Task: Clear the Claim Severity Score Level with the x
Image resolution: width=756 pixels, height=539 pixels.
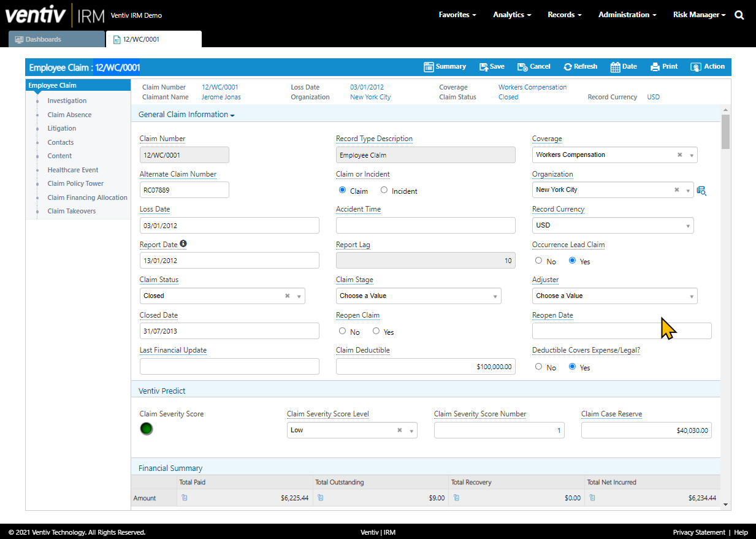Action: 399,430
